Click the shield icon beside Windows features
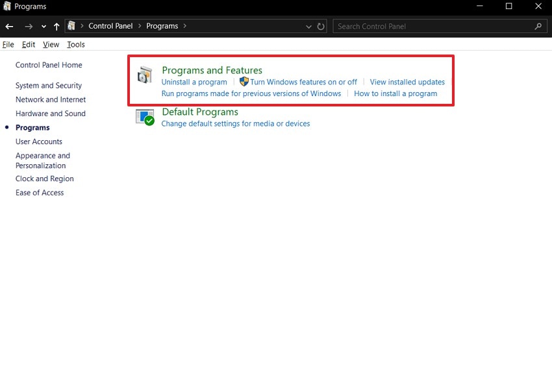552x392 pixels. click(244, 82)
